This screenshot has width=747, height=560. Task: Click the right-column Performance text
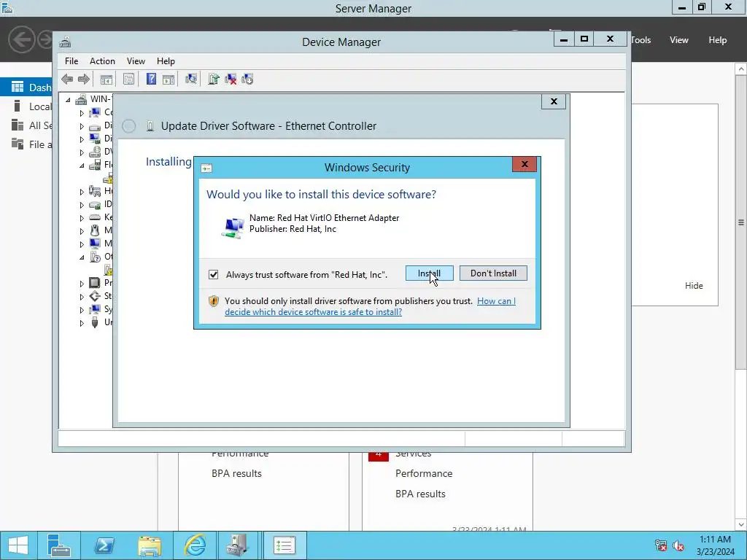click(424, 473)
